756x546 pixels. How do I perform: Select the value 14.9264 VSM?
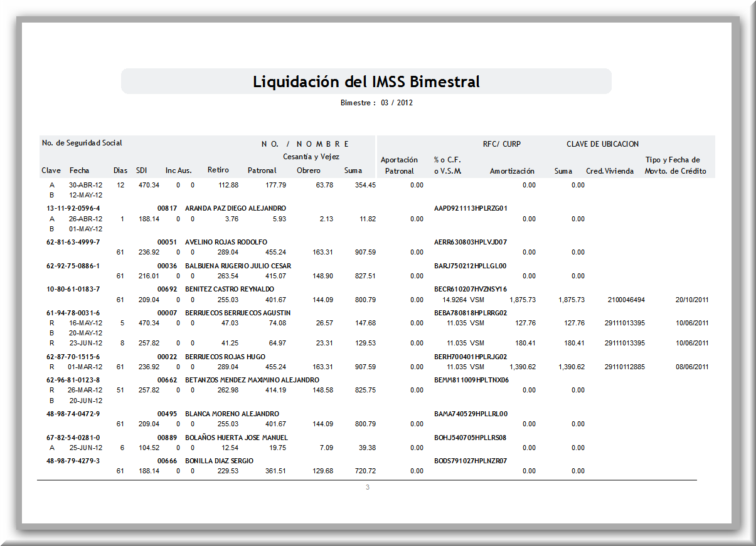[463, 300]
